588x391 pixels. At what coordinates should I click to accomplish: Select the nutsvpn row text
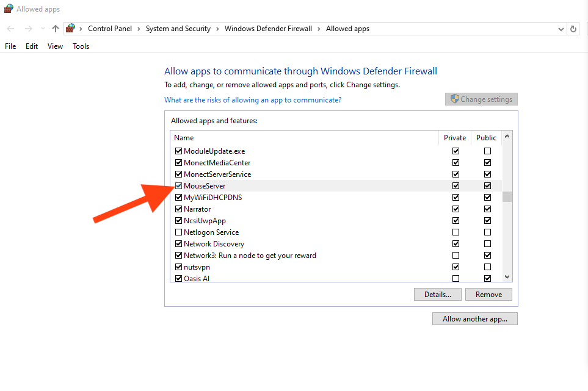(x=197, y=267)
